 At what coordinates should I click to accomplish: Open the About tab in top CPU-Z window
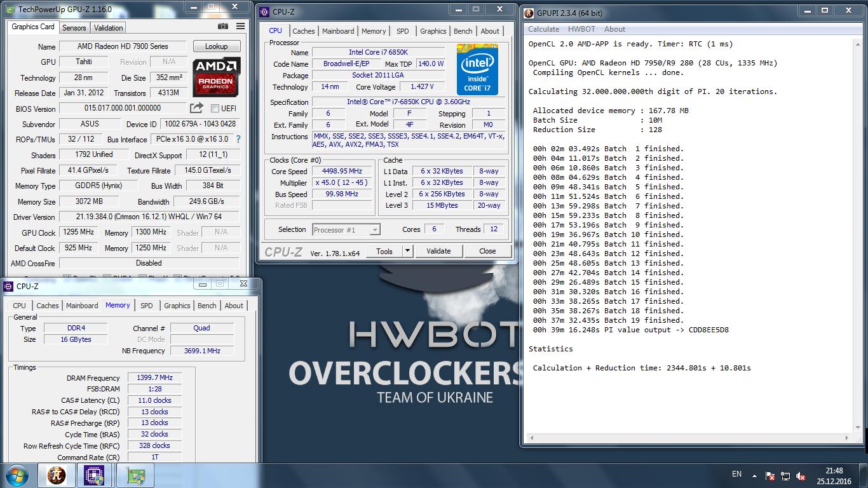(x=490, y=31)
